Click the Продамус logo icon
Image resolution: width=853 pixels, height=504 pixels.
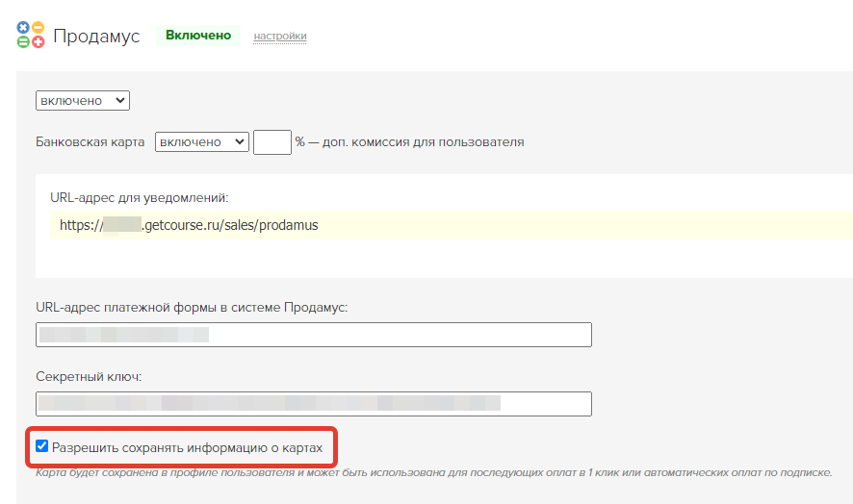click(x=31, y=35)
